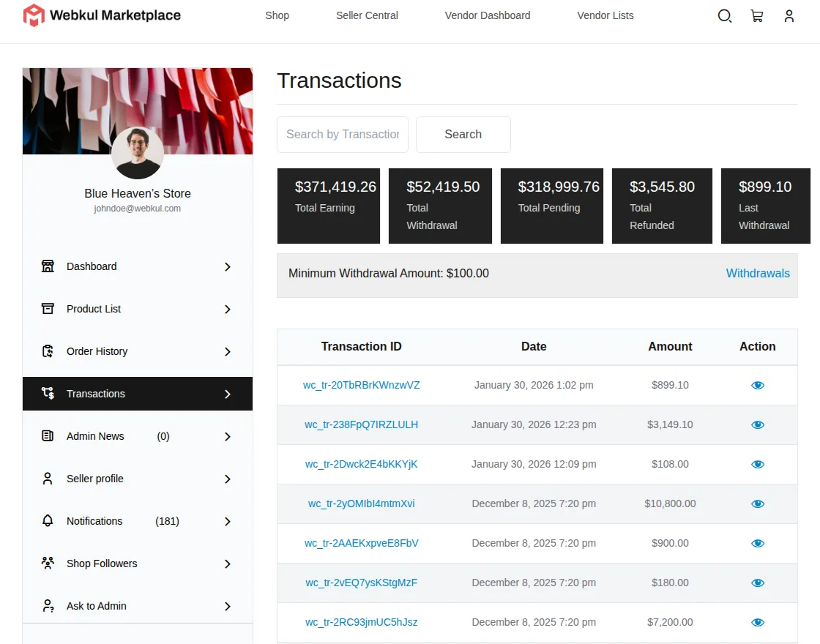Image resolution: width=820 pixels, height=644 pixels.
Task: Expand the Ask to Admin chevron
Action: tap(228, 606)
